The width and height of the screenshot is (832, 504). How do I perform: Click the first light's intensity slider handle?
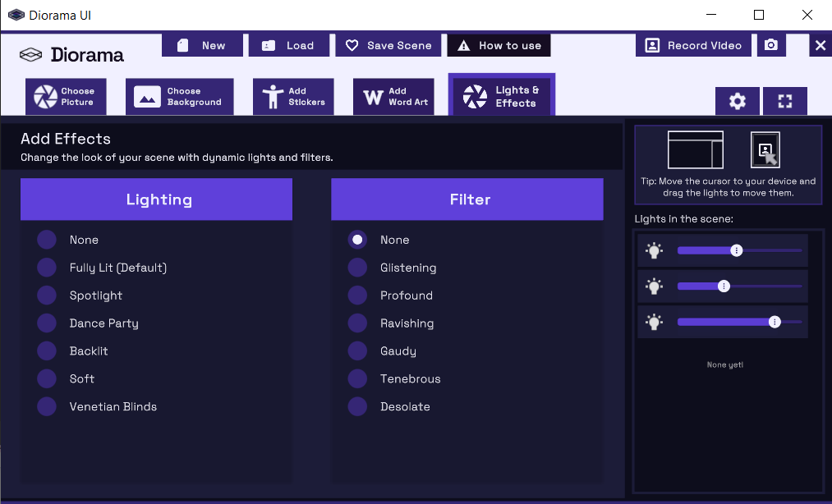click(x=737, y=250)
